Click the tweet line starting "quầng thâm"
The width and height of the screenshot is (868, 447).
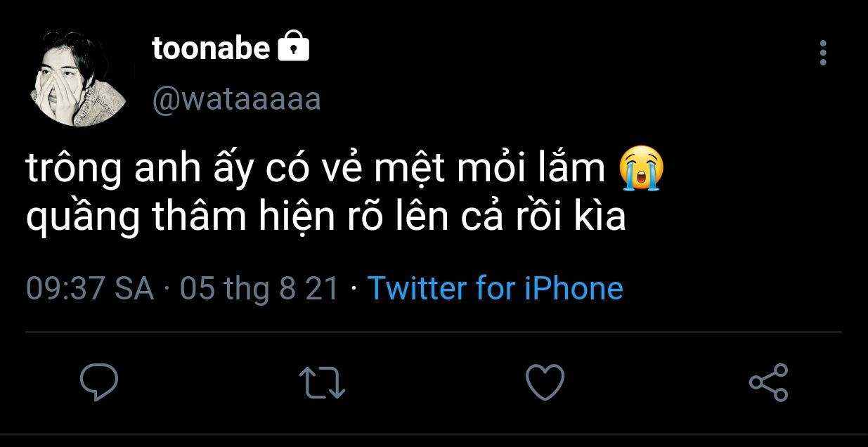coord(325,219)
